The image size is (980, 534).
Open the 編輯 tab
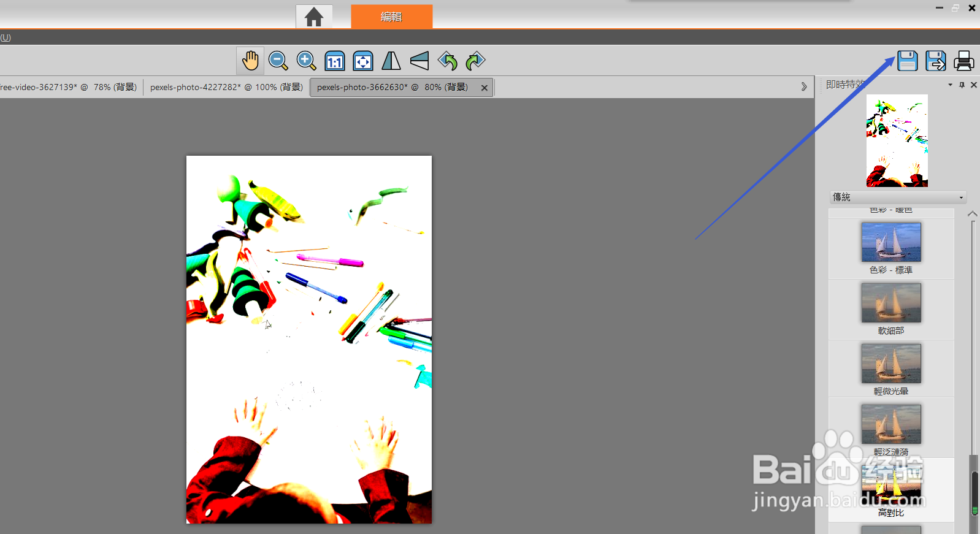[391, 17]
